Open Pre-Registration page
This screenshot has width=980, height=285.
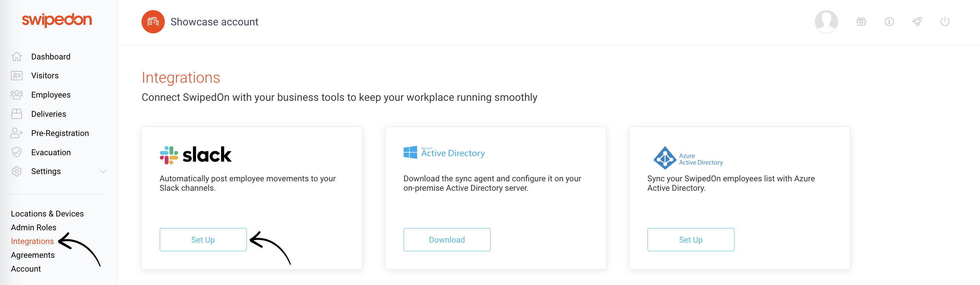(x=60, y=133)
